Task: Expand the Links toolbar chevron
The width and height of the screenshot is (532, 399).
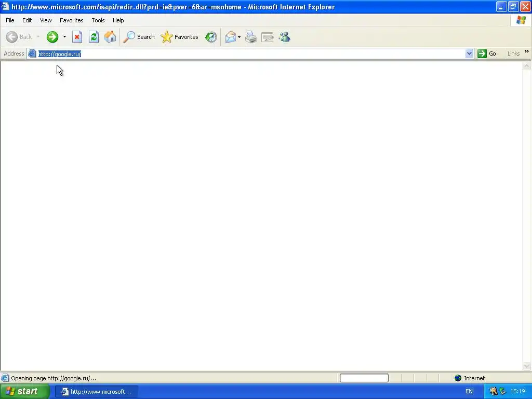Action: (x=527, y=51)
